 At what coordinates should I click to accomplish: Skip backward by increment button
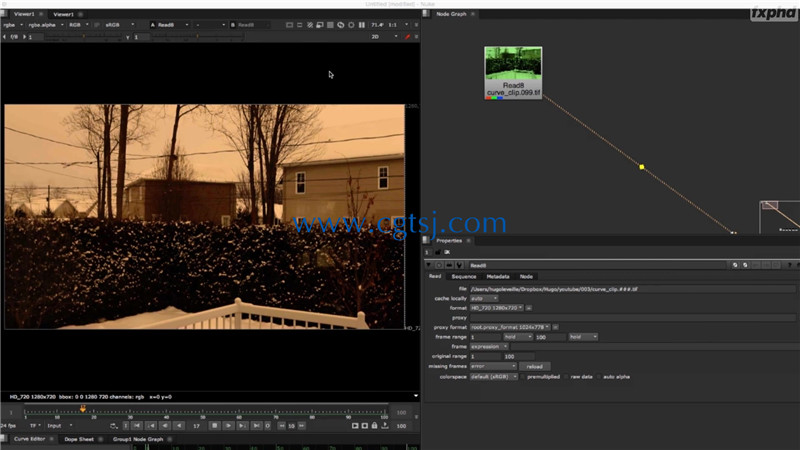click(x=281, y=426)
